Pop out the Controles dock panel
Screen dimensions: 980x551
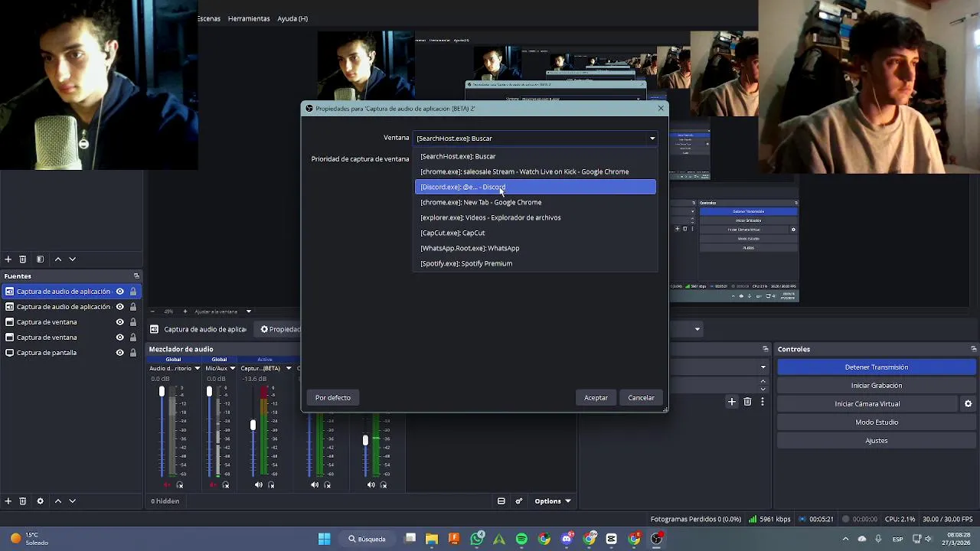click(x=973, y=349)
